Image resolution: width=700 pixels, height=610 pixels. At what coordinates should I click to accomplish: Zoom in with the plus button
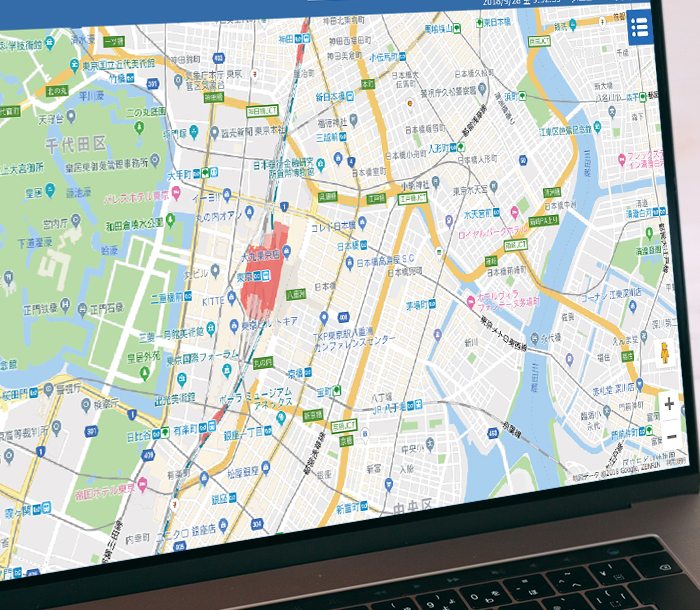point(669,404)
